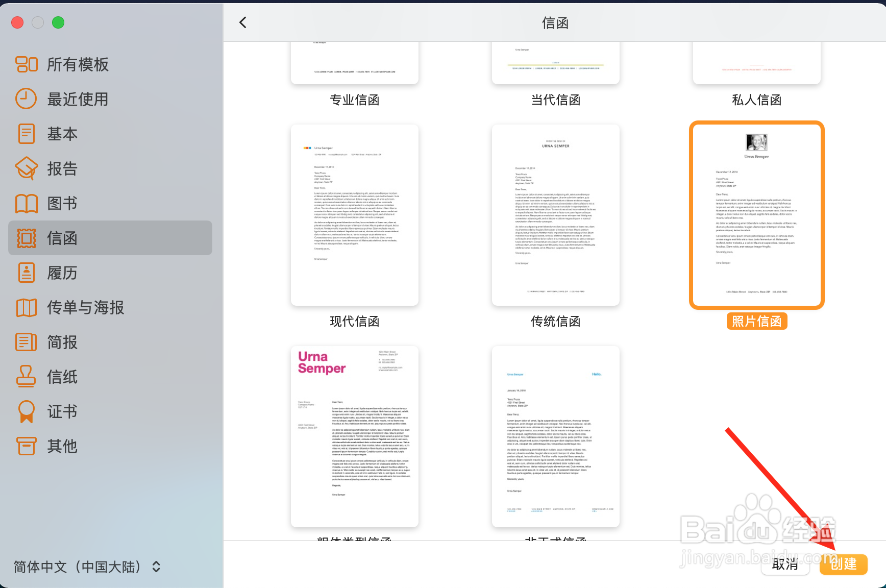Screen dimensions: 886x588
Task: Select the 现代信函 template thumbnail
Action: point(354,214)
